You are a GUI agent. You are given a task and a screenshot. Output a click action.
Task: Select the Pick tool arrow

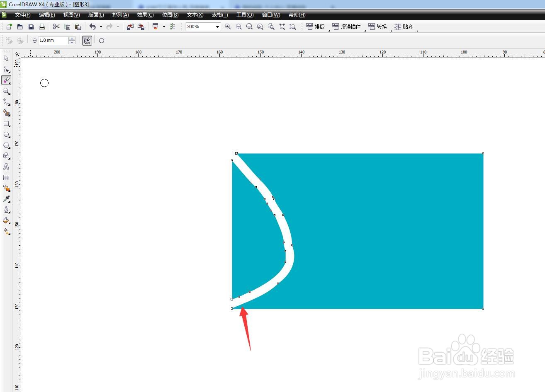(6, 58)
